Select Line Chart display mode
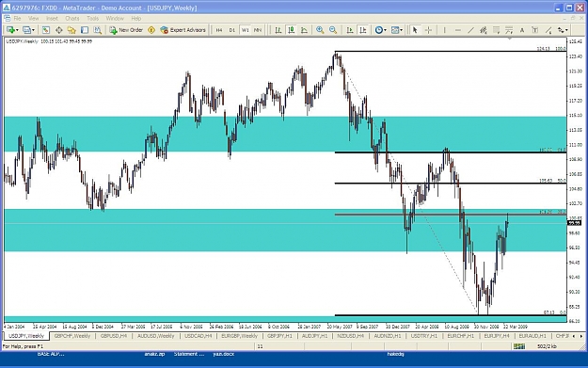This screenshot has width=588, height=368. click(x=304, y=30)
